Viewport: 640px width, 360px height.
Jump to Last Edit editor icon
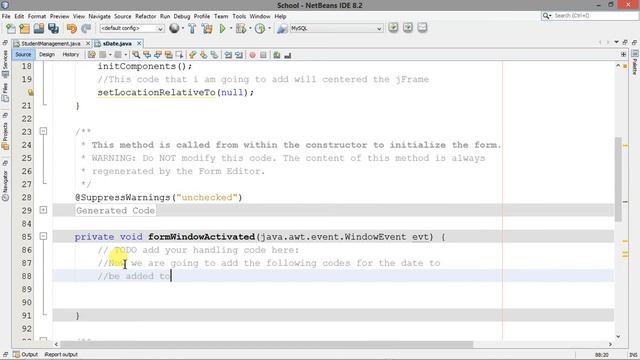[x=91, y=55]
